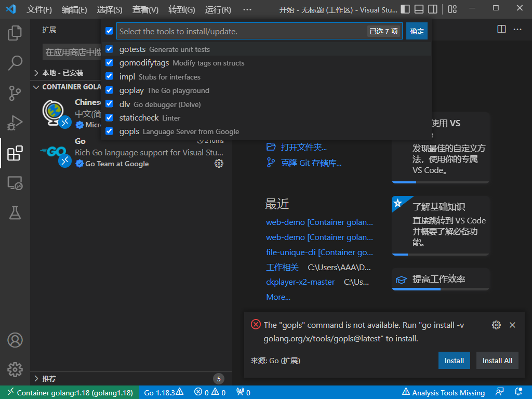Click Install All button
The height and width of the screenshot is (399, 532).
497,361
